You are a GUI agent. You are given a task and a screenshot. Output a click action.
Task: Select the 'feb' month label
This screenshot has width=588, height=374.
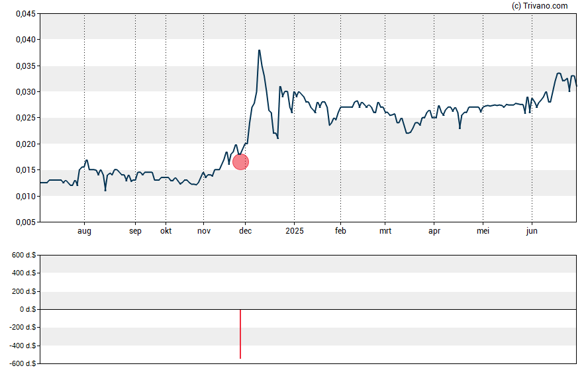[340, 231]
